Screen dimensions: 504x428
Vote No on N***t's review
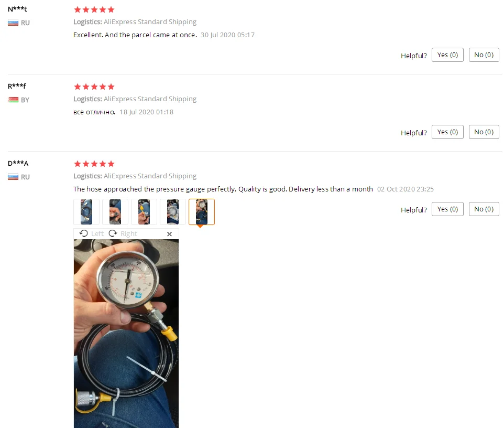point(484,55)
